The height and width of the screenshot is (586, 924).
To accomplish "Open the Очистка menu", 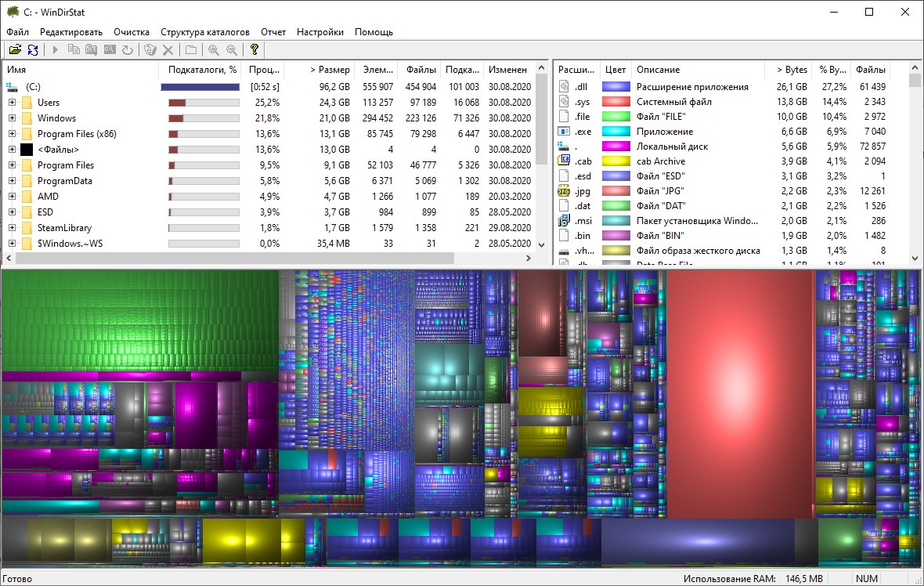I will pyautogui.click(x=131, y=32).
